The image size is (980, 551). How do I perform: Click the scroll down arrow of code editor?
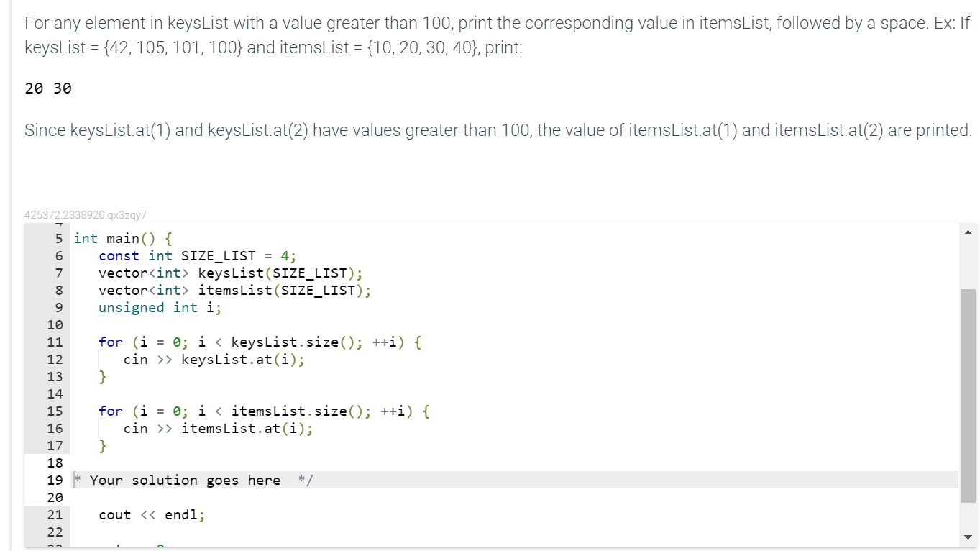pos(967,537)
